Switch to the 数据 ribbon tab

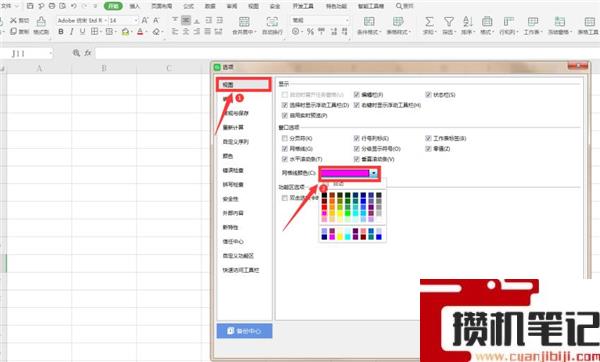point(210,6)
